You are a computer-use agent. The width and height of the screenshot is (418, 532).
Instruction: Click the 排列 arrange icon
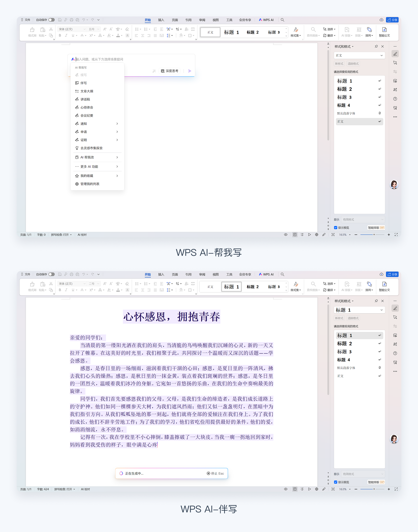tap(369, 32)
